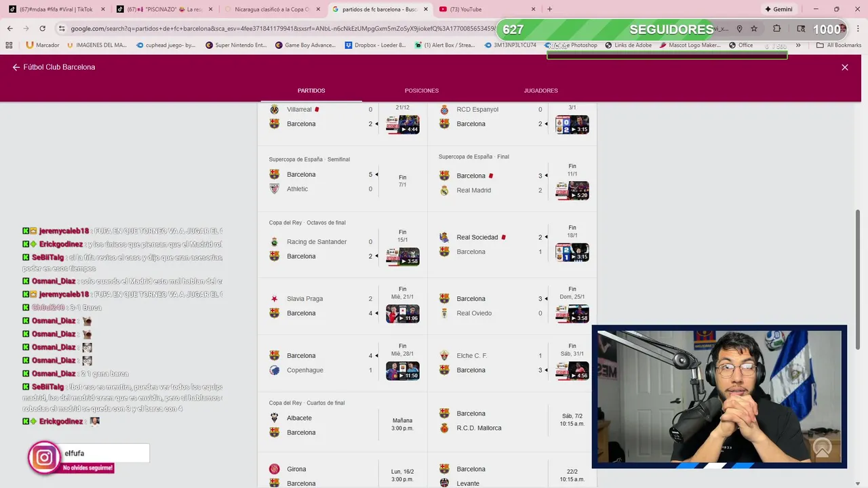Open Chrome three-dot menu
Image resolution: width=868 pixels, height=488 pixels.
(x=857, y=28)
